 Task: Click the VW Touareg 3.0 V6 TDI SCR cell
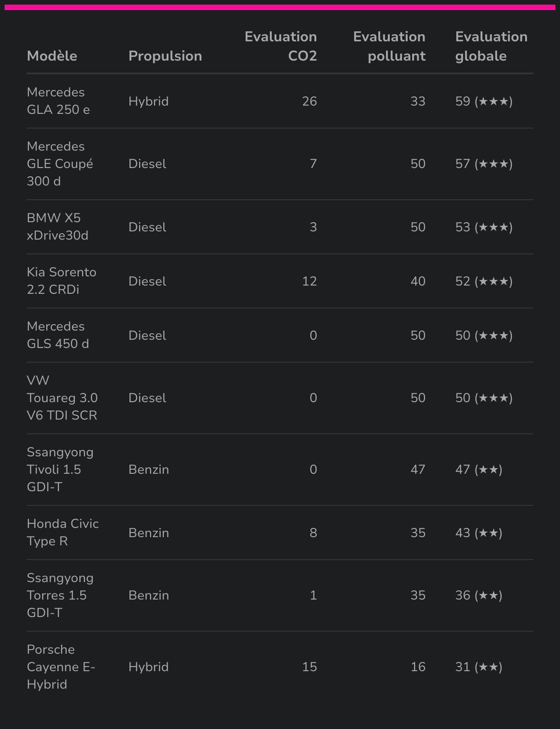tap(62, 398)
